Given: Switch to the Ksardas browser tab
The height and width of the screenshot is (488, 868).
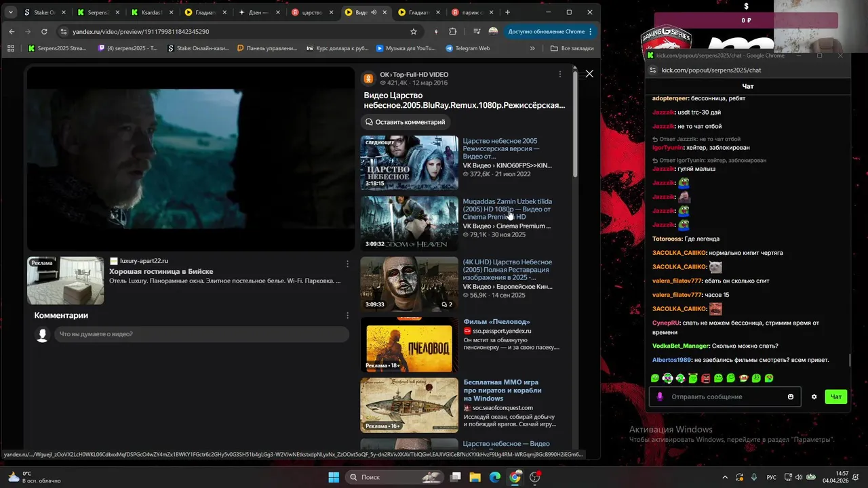Looking at the screenshot, I should pos(153,12).
